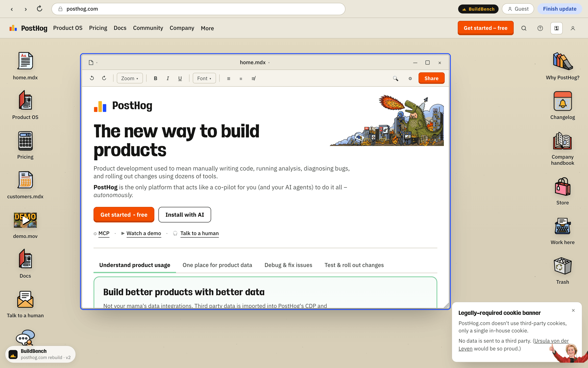Align text left in toolbar
Viewport: 588px width, 368px height.
click(229, 78)
